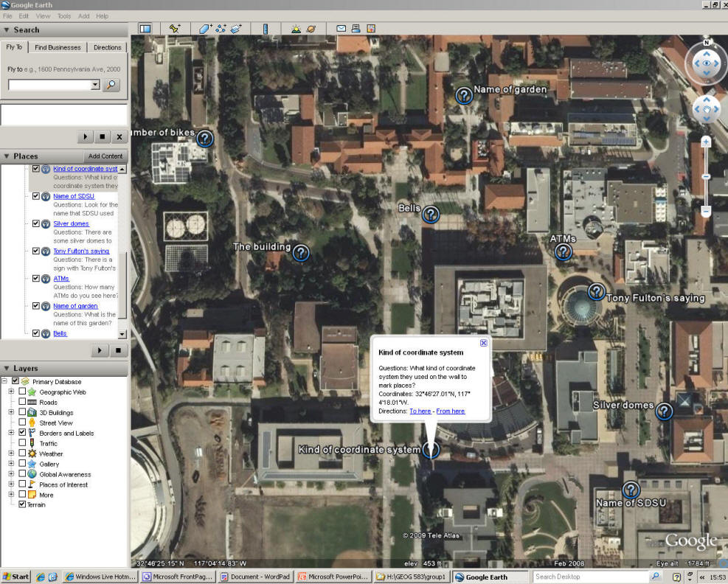Enable the 3D Buildings layer checkbox
The height and width of the screenshot is (584, 728).
(22, 411)
